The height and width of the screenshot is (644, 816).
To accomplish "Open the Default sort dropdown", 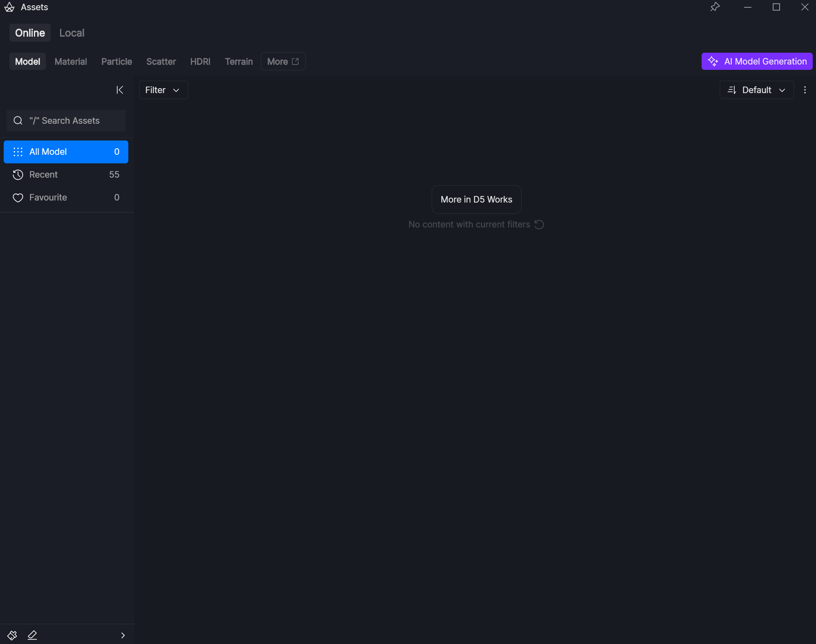I will coord(756,90).
